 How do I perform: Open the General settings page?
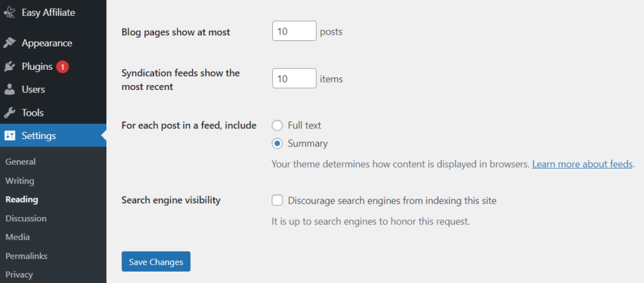(21, 162)
